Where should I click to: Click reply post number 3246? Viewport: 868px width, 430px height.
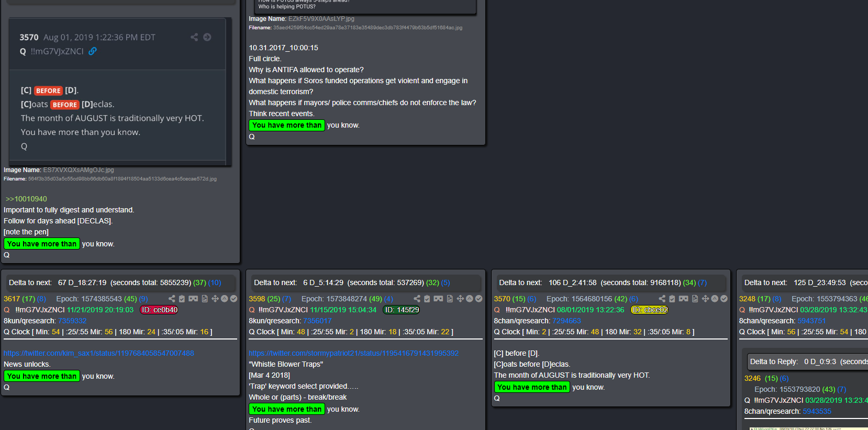(x=752, y=378)
